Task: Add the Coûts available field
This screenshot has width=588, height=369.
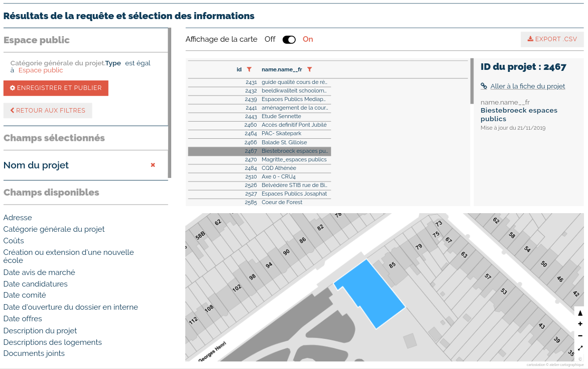Action: pos(14,241)
